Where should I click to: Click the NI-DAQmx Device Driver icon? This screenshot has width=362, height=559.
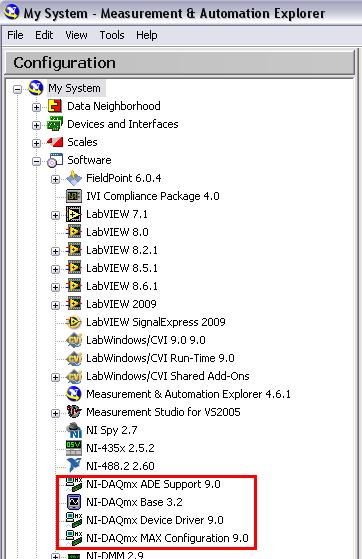click(x=74, y=520)
